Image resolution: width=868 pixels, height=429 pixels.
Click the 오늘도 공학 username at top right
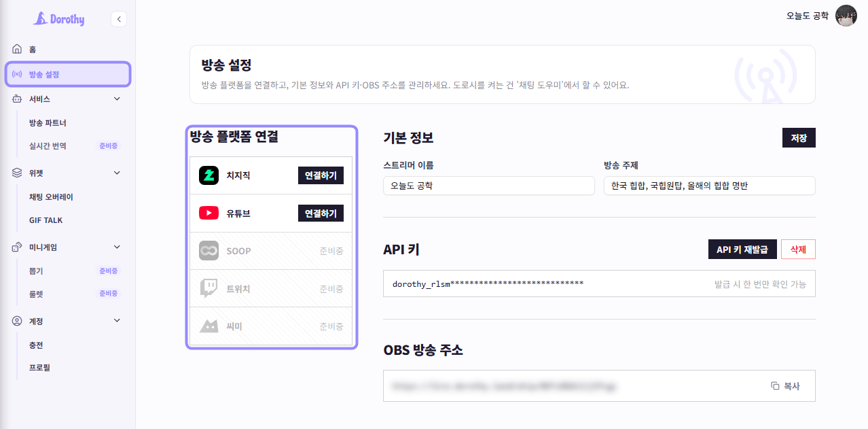pyautogui.click(x=808, y=16)
